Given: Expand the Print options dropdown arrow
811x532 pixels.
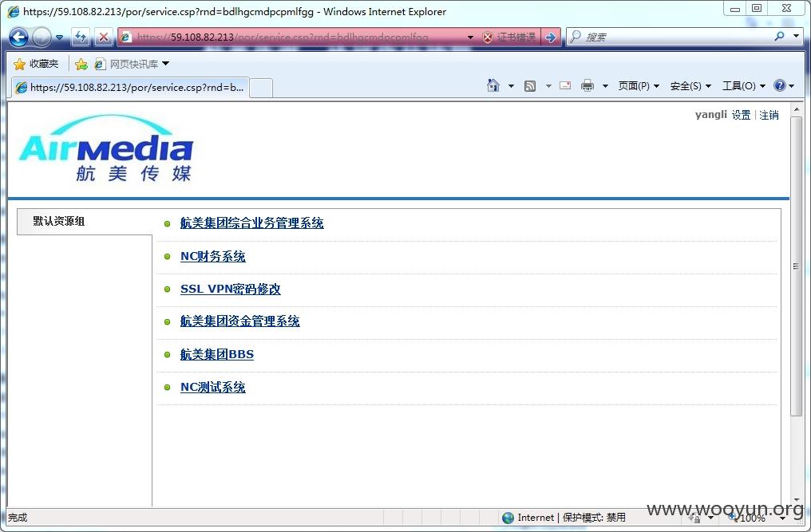Looking at the screenshot, I should pos(605,86).
